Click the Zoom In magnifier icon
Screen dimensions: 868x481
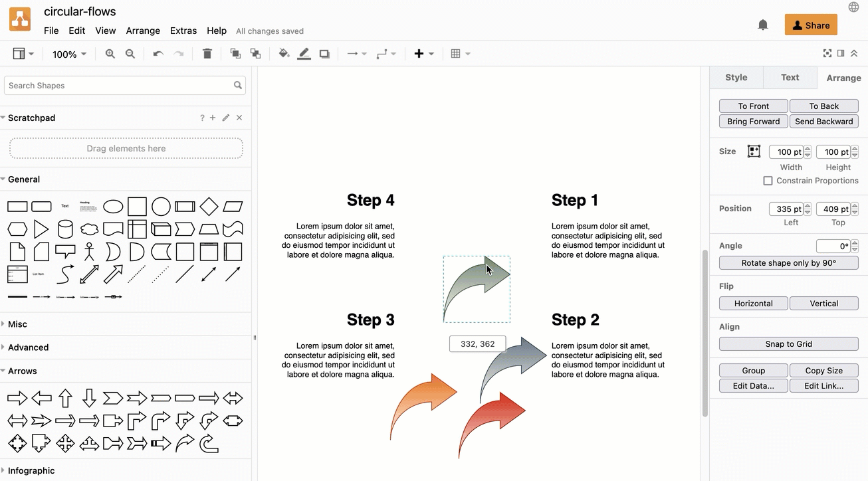[x=110, y=53]
